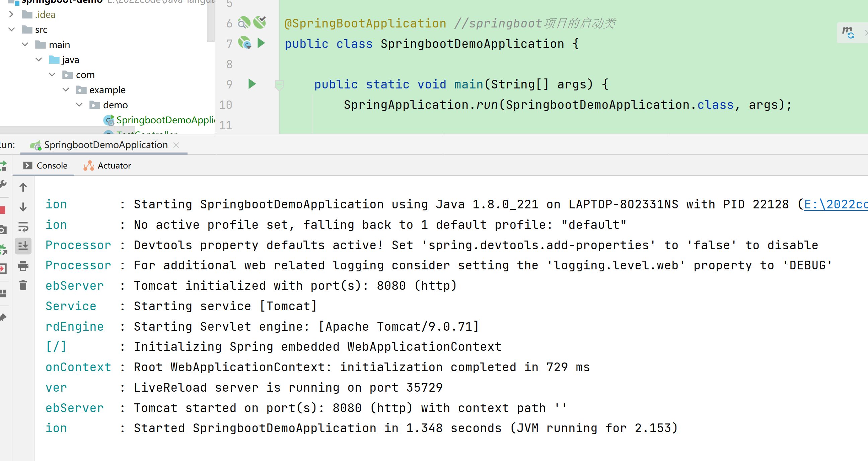
Task: Toggle soft-wrap in console
Action: [23, 226]
